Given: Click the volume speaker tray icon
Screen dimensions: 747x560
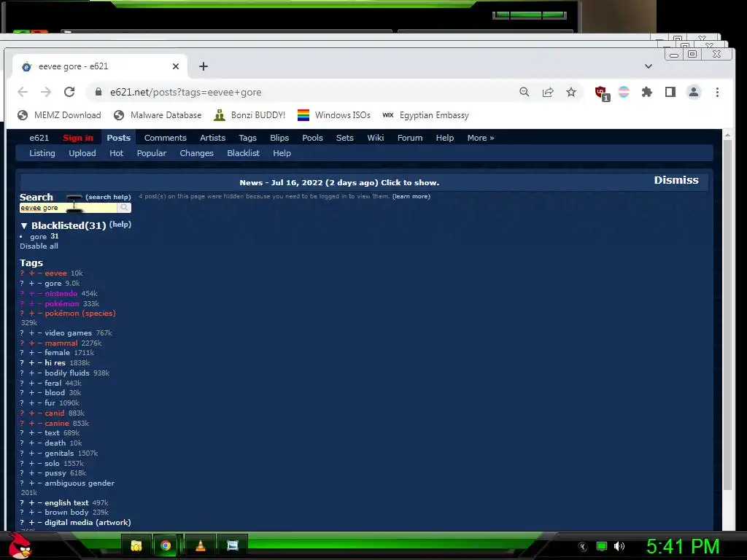Looking at the screenshot, I should tap(619, 546).
